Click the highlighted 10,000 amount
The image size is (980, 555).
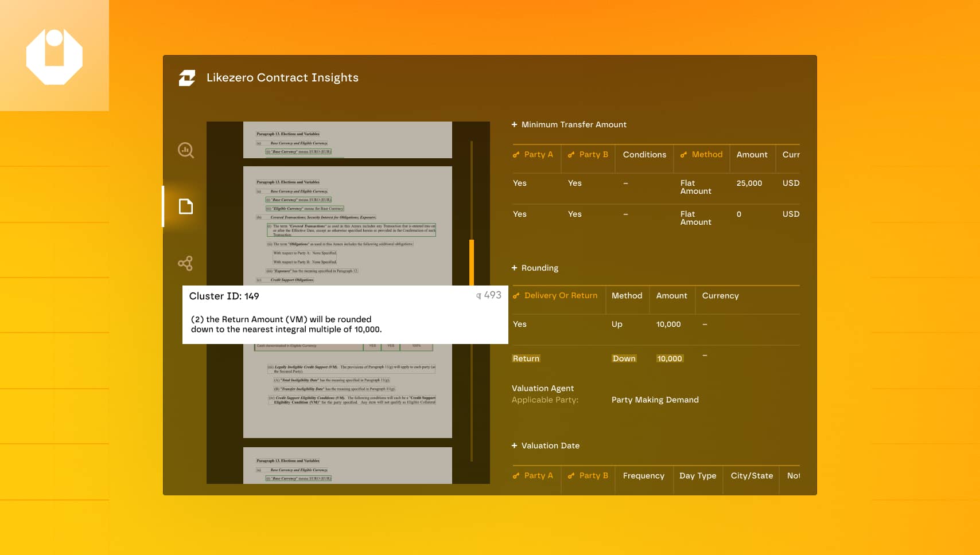(670, 359)
